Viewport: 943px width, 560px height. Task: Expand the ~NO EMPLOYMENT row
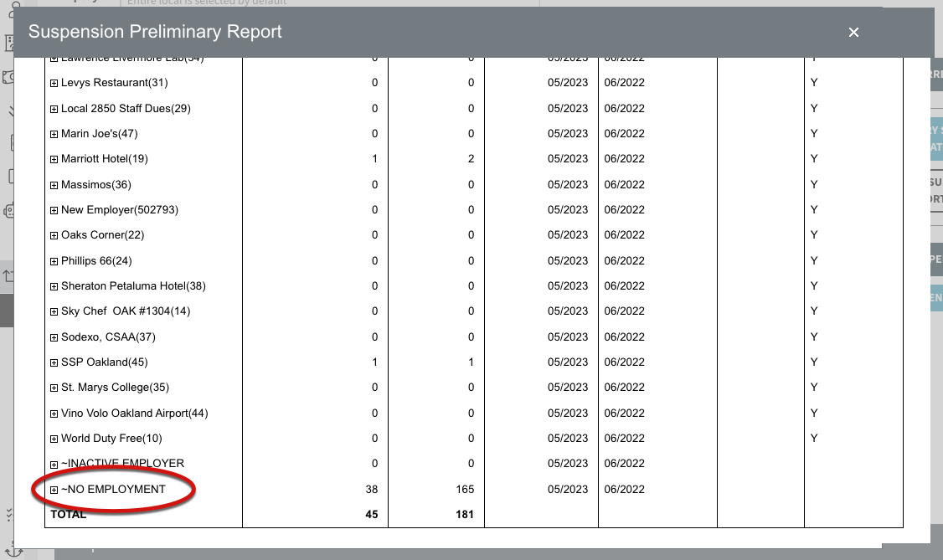click(54, 491)
